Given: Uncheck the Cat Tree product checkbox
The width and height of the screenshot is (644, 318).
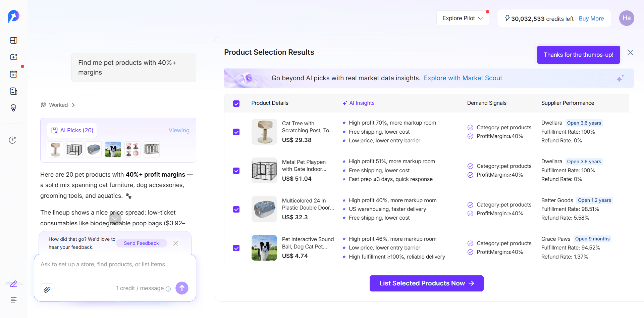Looking at the screenshot, I should coord(236,132).
